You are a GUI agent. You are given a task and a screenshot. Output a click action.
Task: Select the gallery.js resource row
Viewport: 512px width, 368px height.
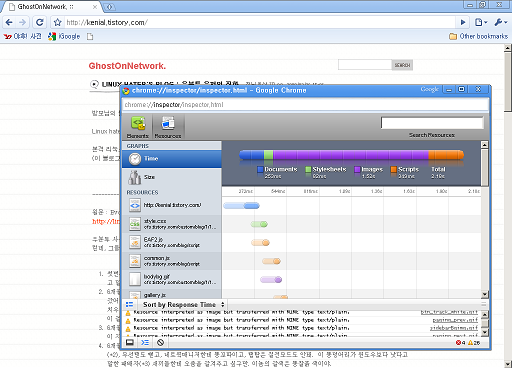[172, 294]
